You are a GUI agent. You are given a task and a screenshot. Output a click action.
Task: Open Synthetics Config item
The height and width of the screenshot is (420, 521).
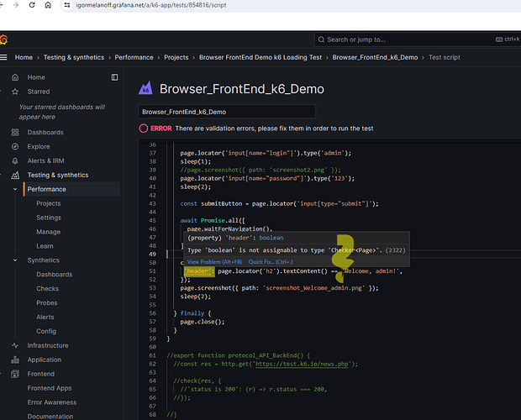coord(46,331)
